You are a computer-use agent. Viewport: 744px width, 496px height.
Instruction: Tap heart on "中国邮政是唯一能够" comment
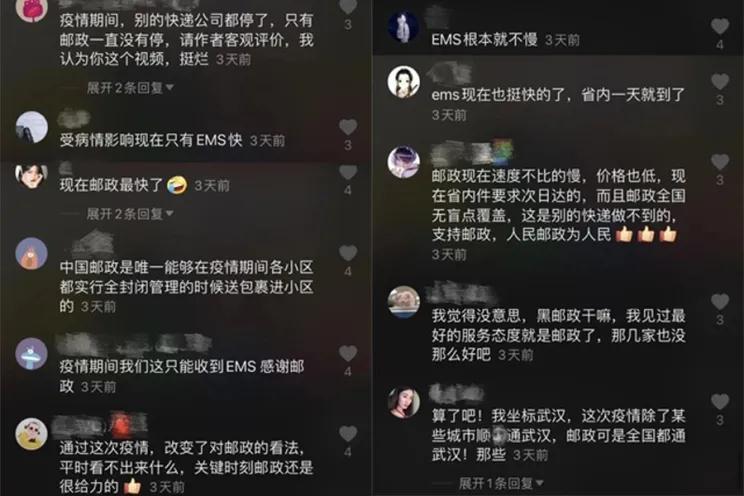(x=348, y=253)
